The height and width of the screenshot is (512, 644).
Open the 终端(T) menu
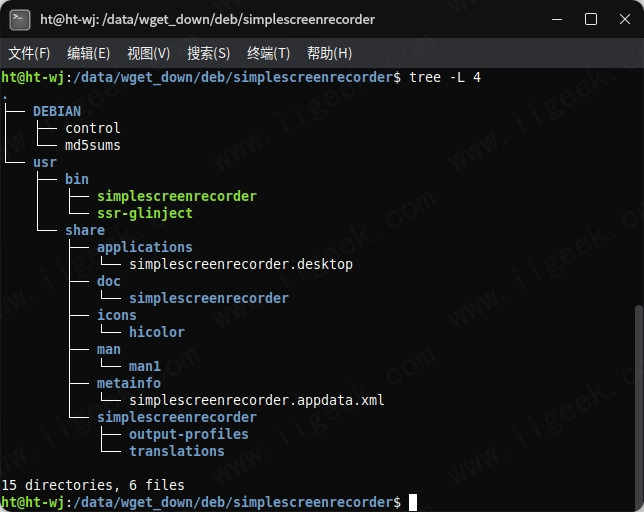tap(268, 53)
